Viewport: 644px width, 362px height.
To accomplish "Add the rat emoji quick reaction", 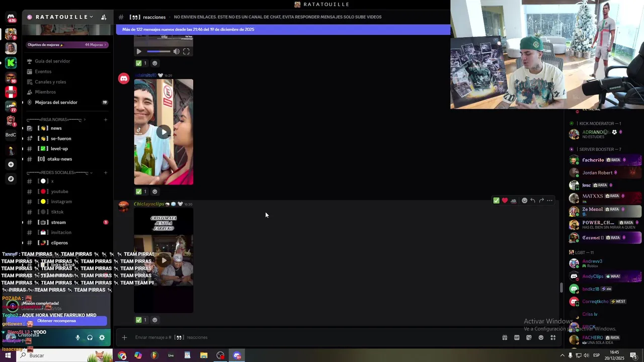I will [513, 201].
